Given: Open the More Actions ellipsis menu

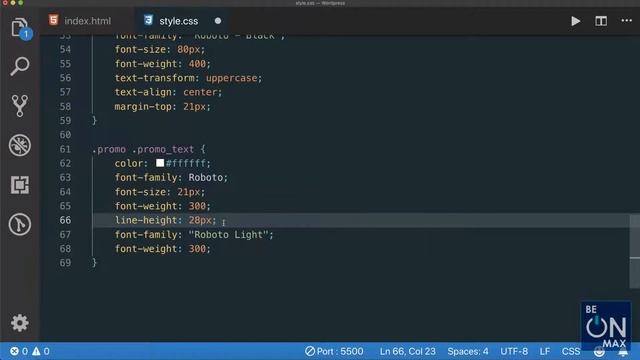Looking at the screenshot, I should coord(627,20).
